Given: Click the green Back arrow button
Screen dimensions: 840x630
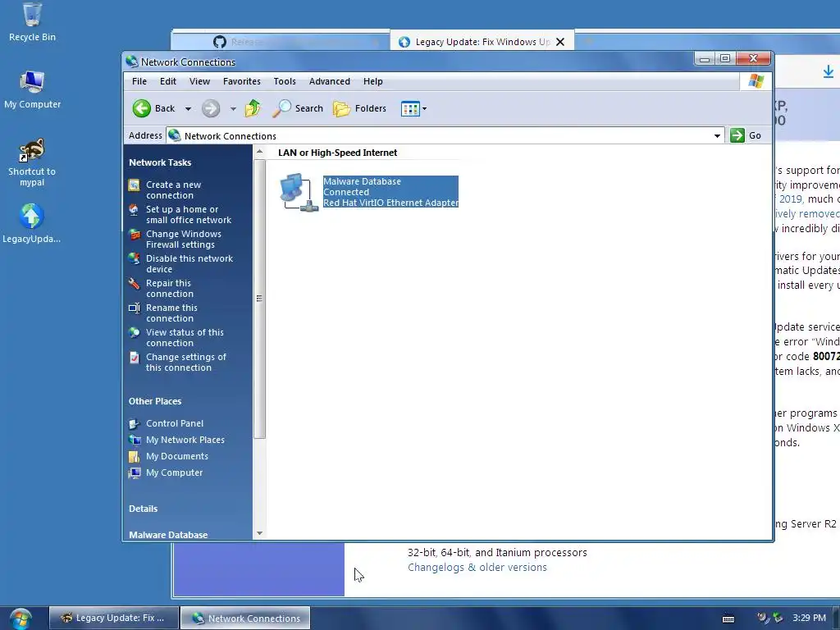Looking at the screenshot, I should click(x=141, y=108).
